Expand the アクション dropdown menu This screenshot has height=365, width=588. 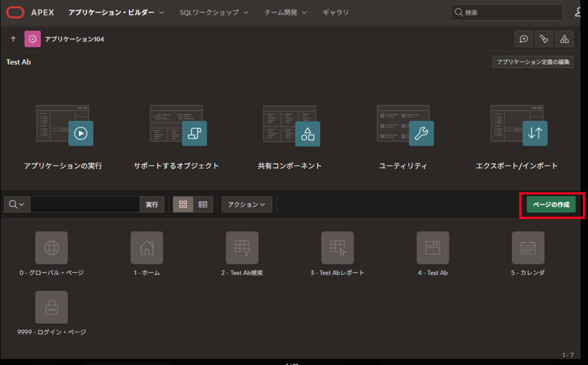[x=247, y=204]
